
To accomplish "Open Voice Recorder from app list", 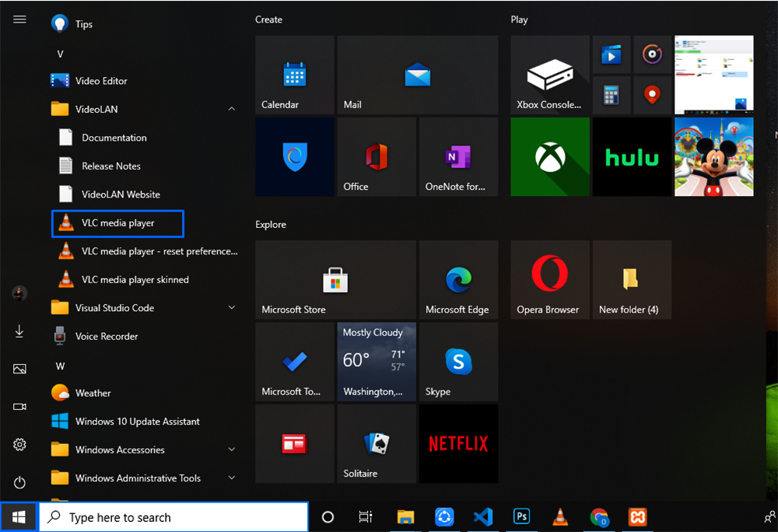I will pyautogui.click(x=106, y=337).
